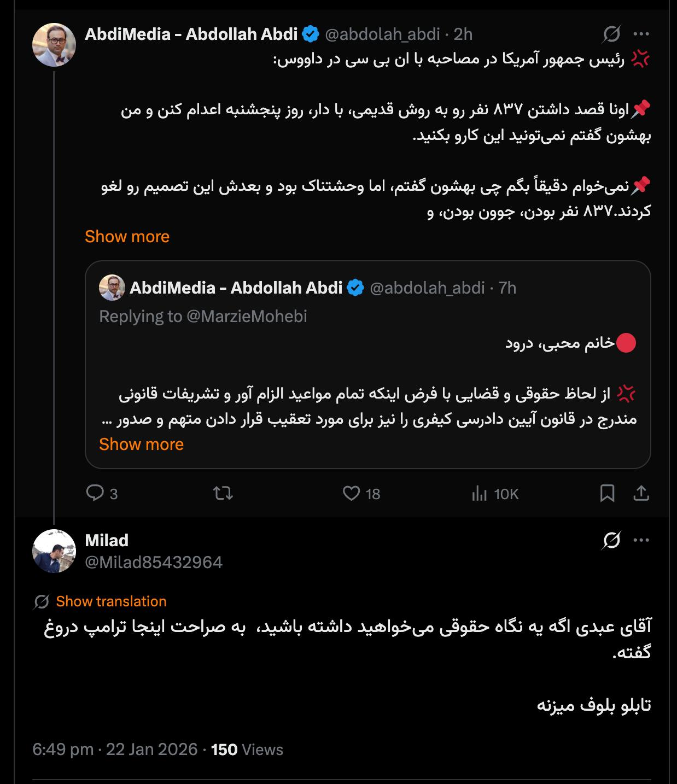
Task: Open the quoted post avatar thumbnail
Action: pyautogui.click(x=112, y=288)
